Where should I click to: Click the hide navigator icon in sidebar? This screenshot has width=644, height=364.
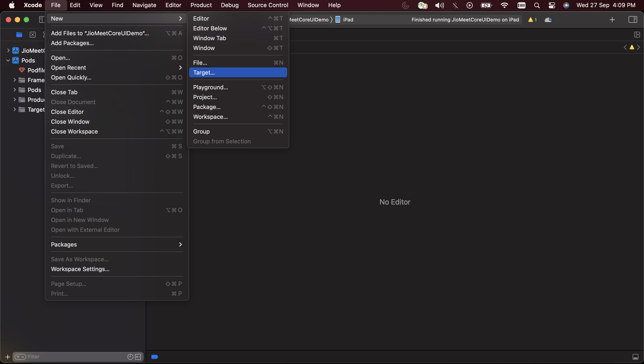coord(41,19)
